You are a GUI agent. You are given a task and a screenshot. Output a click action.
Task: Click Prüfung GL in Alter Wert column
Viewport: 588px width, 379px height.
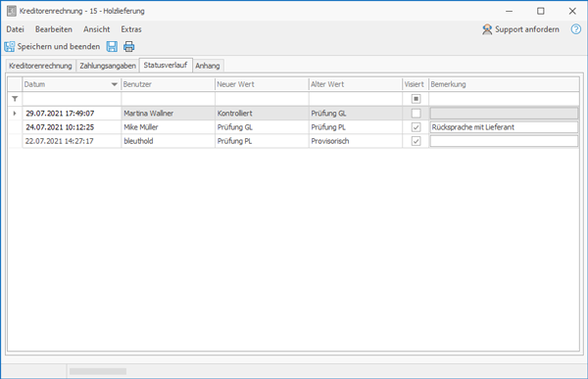356,114
